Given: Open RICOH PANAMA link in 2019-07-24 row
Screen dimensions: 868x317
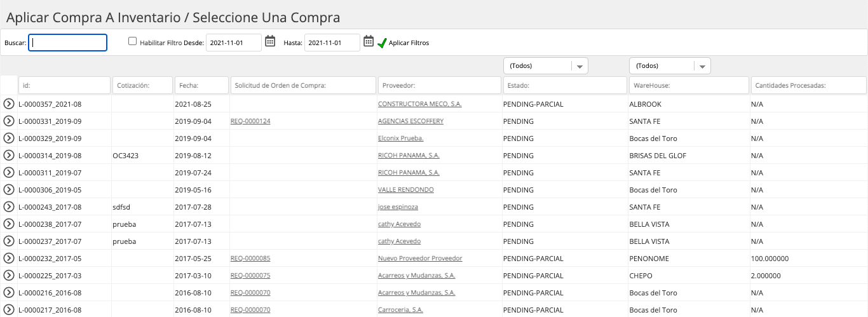Looking at the screenshot, I should 409,172.
